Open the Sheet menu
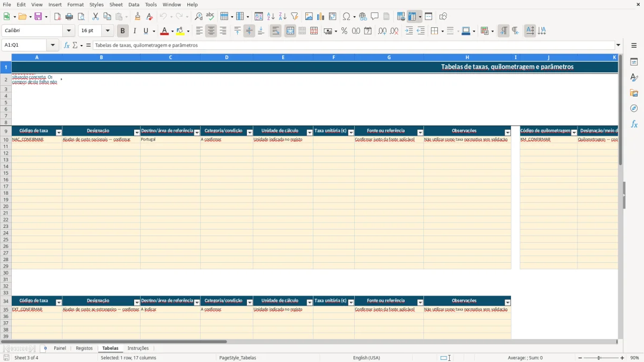This screenshot has height=362, width=644. (x=116, y=4)
